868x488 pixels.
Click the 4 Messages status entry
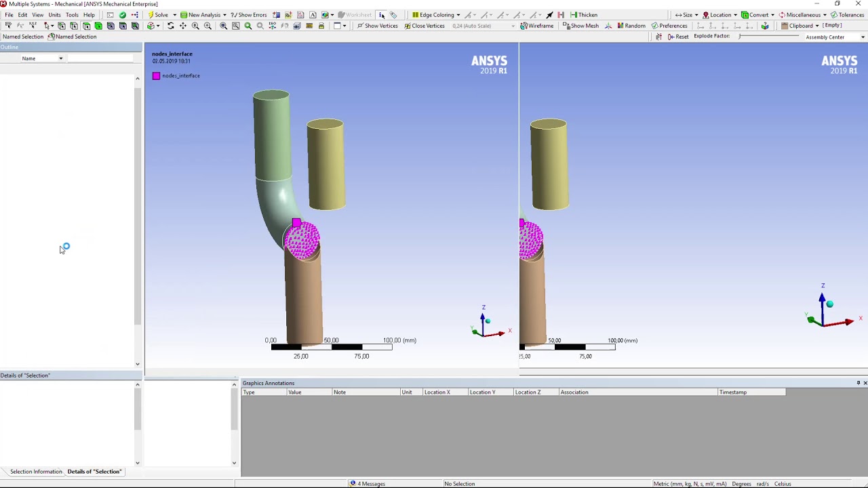tap(368, 484)
